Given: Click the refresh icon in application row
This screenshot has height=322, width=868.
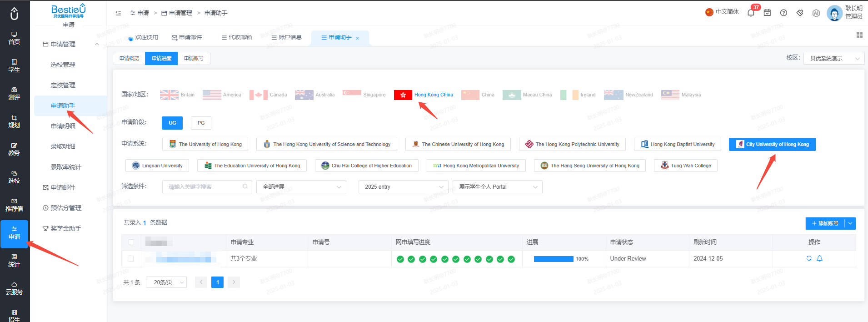Looking at the screenshot, I should click(809, 258).
